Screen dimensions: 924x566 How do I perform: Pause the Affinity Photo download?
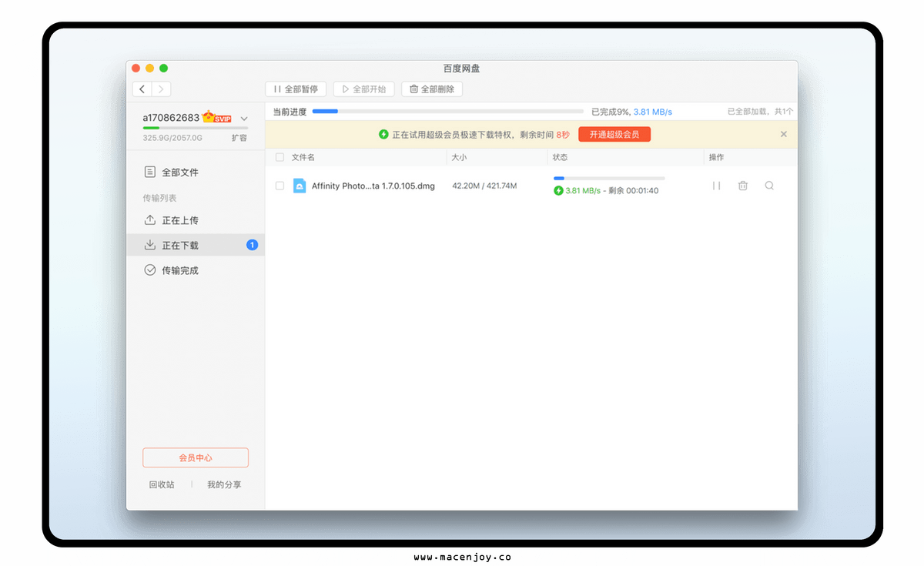[x=717, y=186]
